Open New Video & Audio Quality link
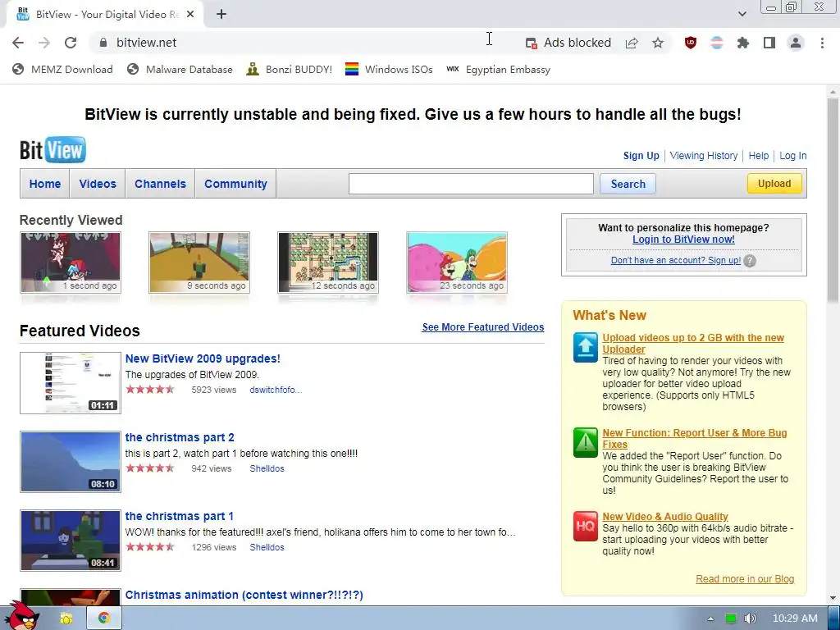 [664, 517]
